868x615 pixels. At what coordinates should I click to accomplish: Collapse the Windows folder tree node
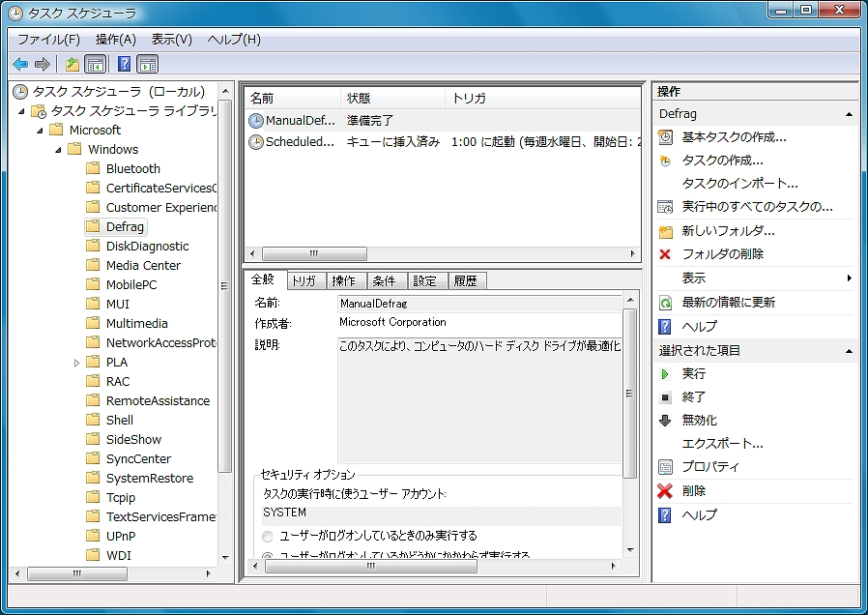pos(58,150)
